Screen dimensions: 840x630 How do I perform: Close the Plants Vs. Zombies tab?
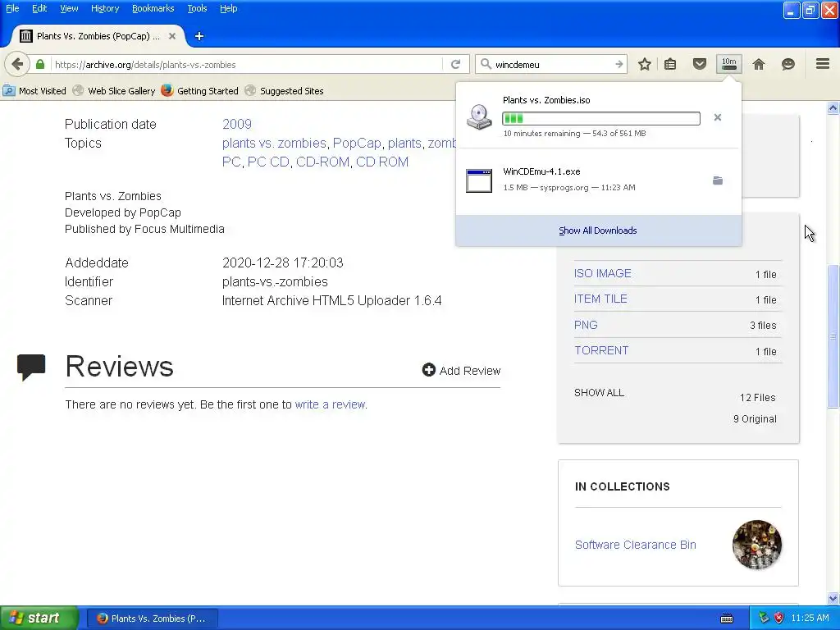pos(172,36)
